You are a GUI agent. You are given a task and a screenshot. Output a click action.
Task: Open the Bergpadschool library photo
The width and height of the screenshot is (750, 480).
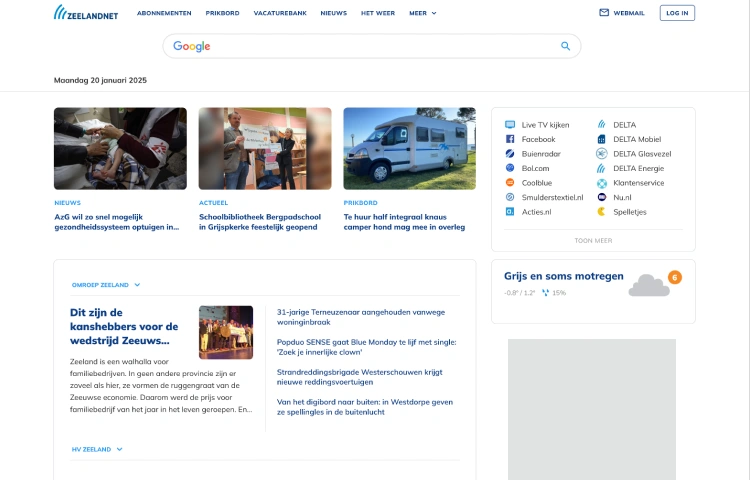click(x=265, y=148)
